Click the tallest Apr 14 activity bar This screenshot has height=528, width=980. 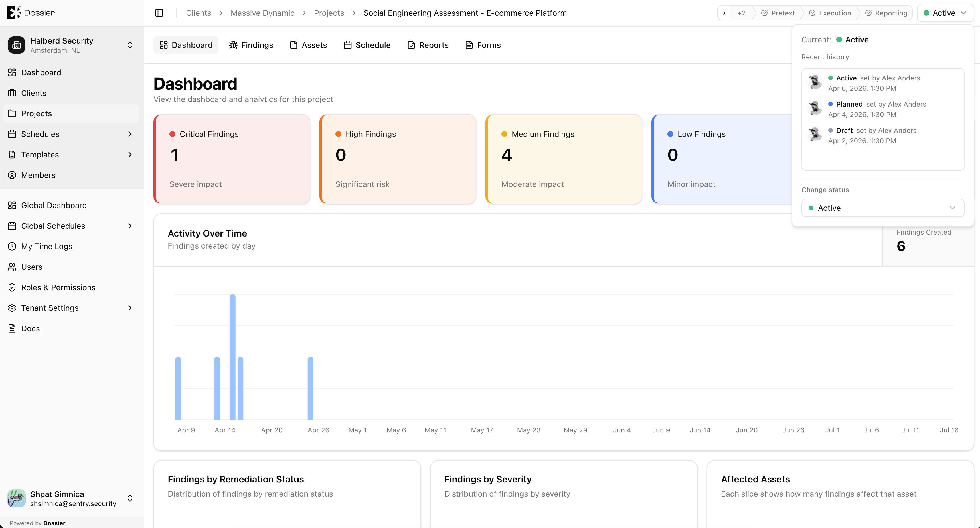(x=232, y=357)
